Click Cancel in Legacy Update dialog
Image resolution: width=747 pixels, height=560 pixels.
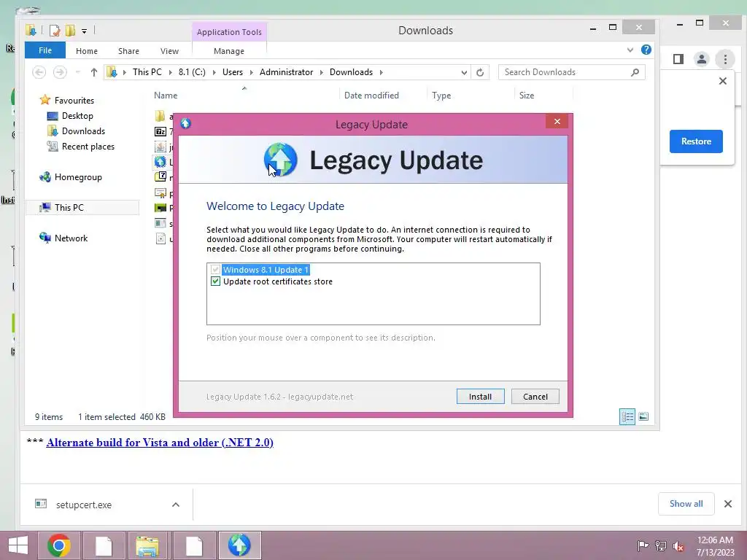tap(535, 396)
